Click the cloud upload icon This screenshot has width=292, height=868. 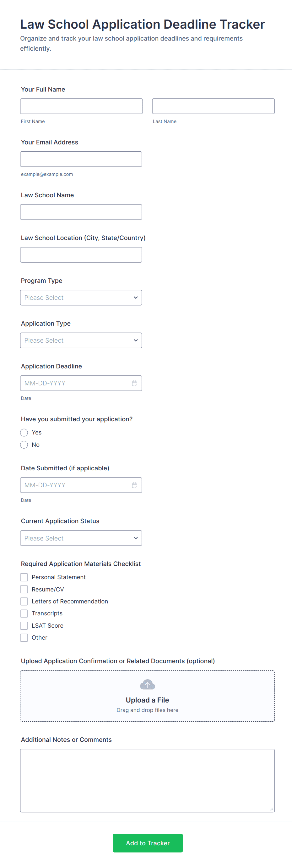pyautogui.click(x=147, y=684)
